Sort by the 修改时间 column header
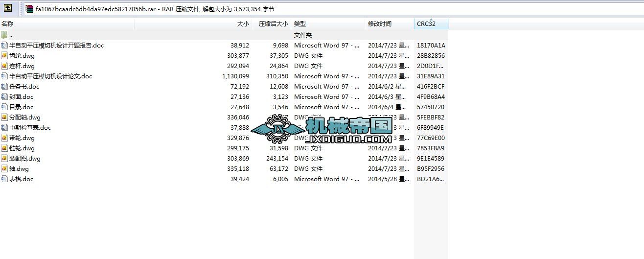This screenshot has height=259, width=644. click(x=390, y=24)
